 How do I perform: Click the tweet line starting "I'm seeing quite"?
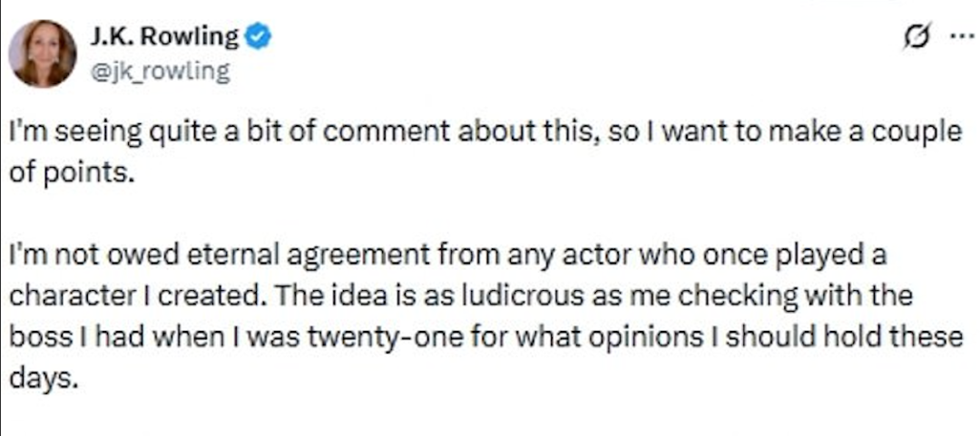click(x=484, y=132)
